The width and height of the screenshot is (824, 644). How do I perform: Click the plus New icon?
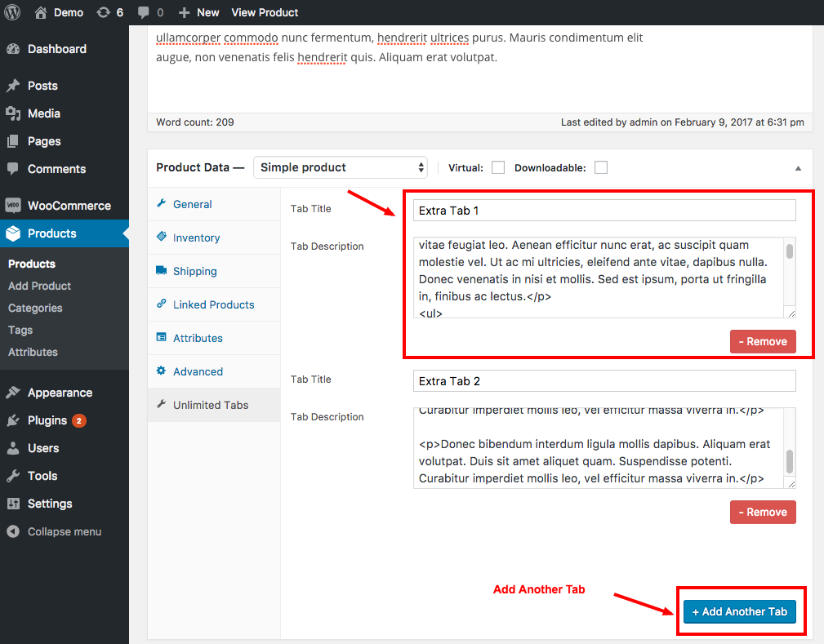[184, 12]
